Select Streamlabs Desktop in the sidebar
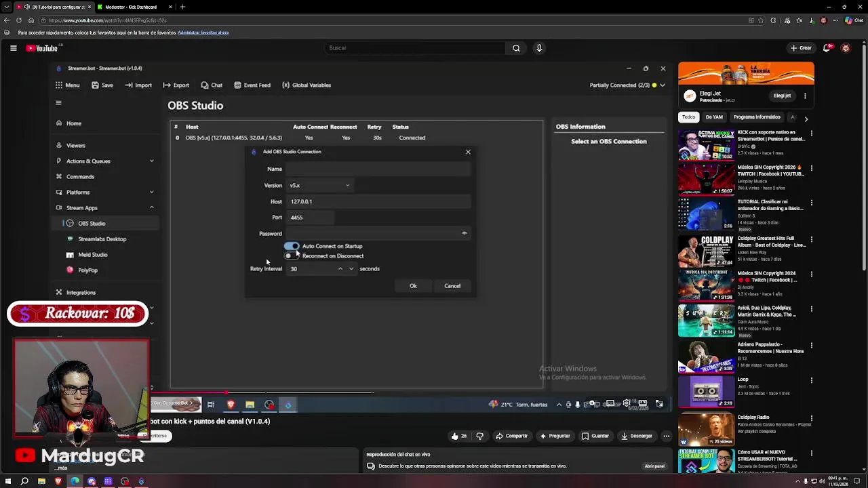868x488 pixels. [102, 239]
